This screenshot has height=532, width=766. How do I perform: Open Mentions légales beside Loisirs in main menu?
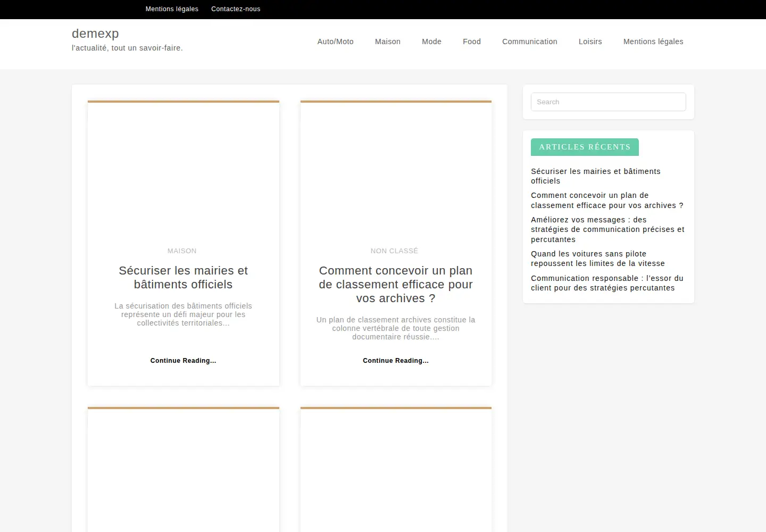tap(653, 41)
